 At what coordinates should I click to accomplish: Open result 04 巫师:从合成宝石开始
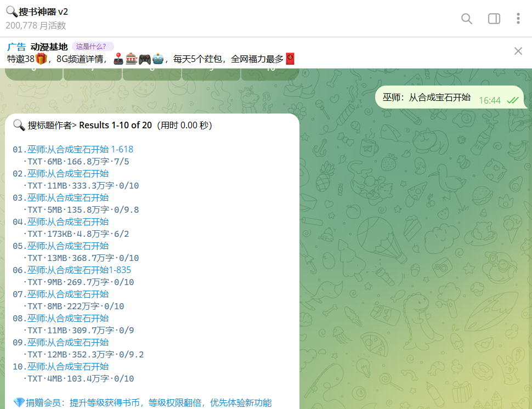click(68, 221)
